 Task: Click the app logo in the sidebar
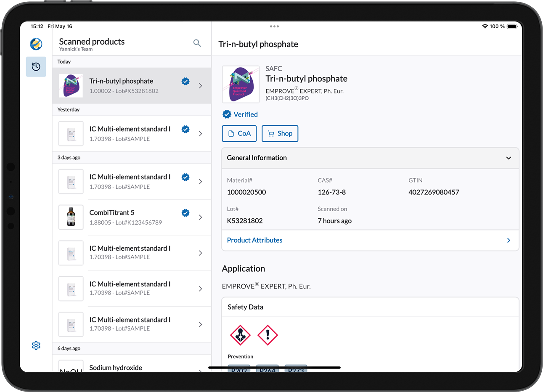coord(36,44)
